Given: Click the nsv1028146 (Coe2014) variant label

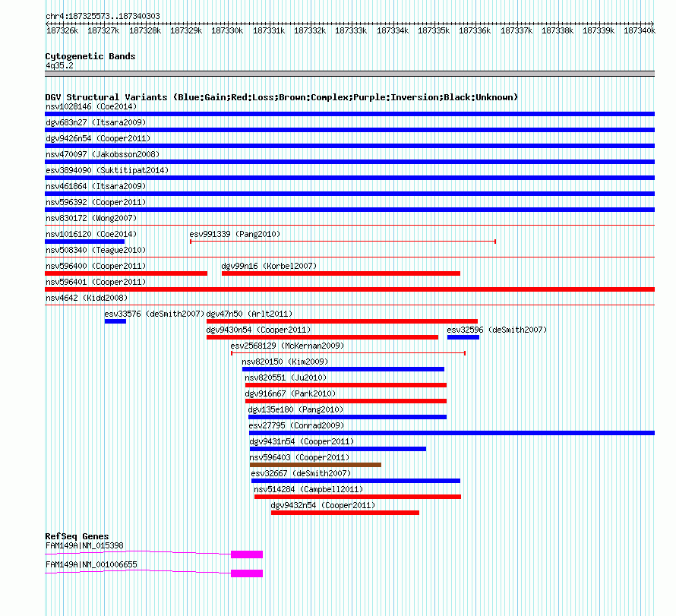Looking at the screenshot, I should click(x=91, y=106).
